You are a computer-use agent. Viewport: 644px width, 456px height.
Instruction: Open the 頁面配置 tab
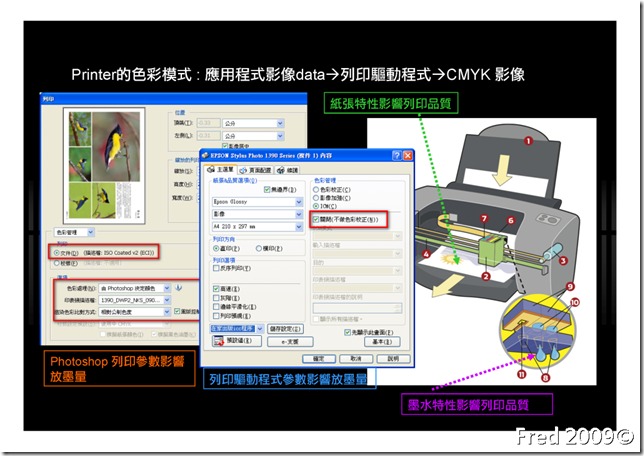pos(255,170)
